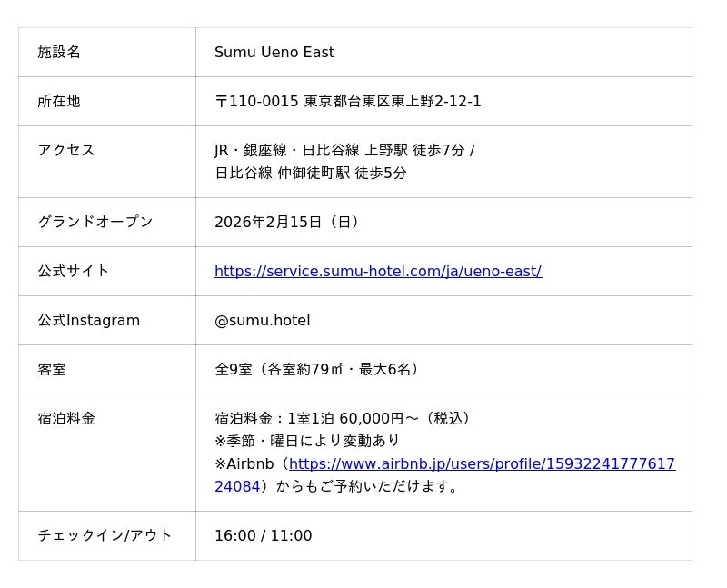Click the アクセス label cell

pyautogui.click(x=66, y=151)
